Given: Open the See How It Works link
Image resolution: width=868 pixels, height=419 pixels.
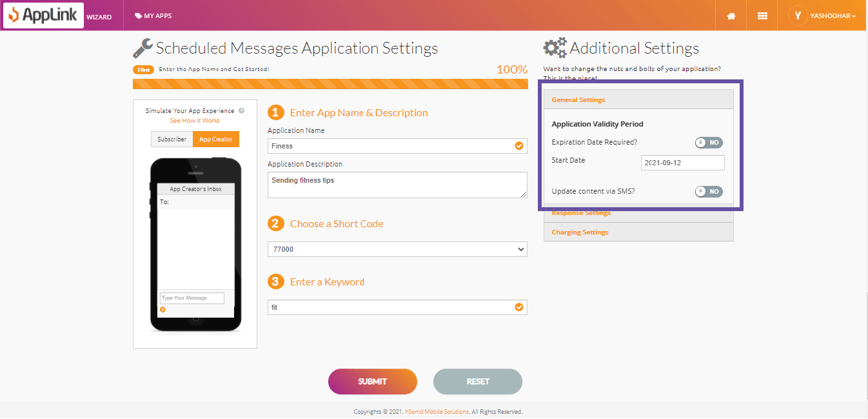Looking at the screenshot, I should point(195,121).
